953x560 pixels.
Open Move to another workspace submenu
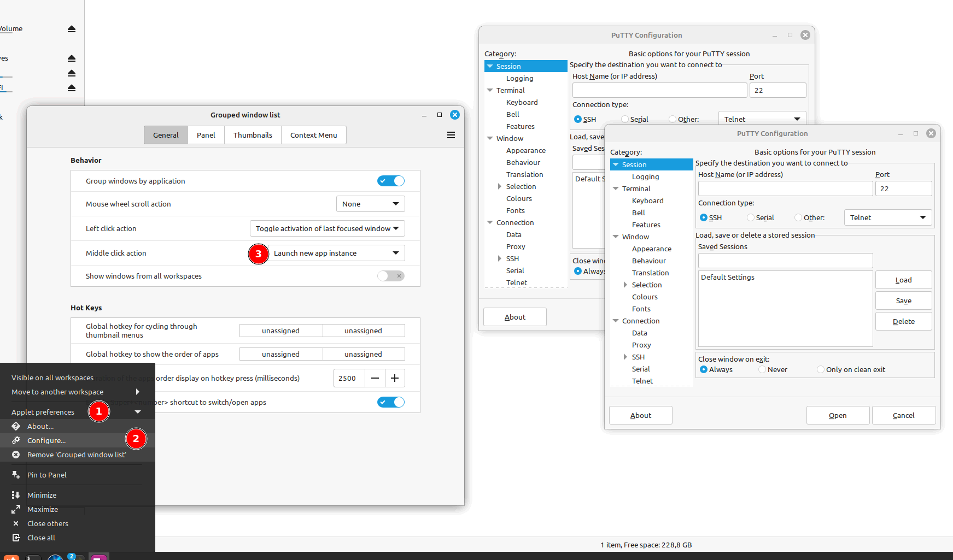coord(78,392)
